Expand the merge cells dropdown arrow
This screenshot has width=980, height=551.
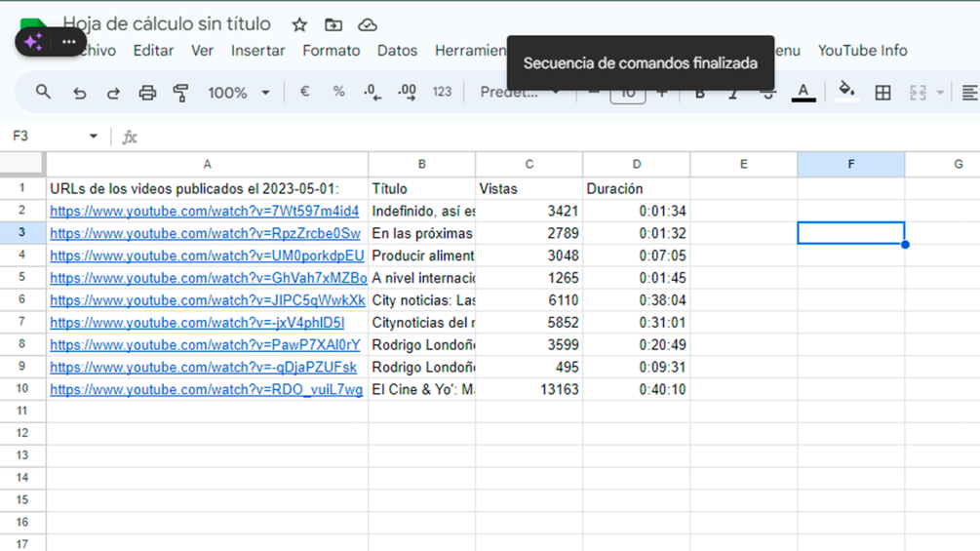click(x=940, y=93)
